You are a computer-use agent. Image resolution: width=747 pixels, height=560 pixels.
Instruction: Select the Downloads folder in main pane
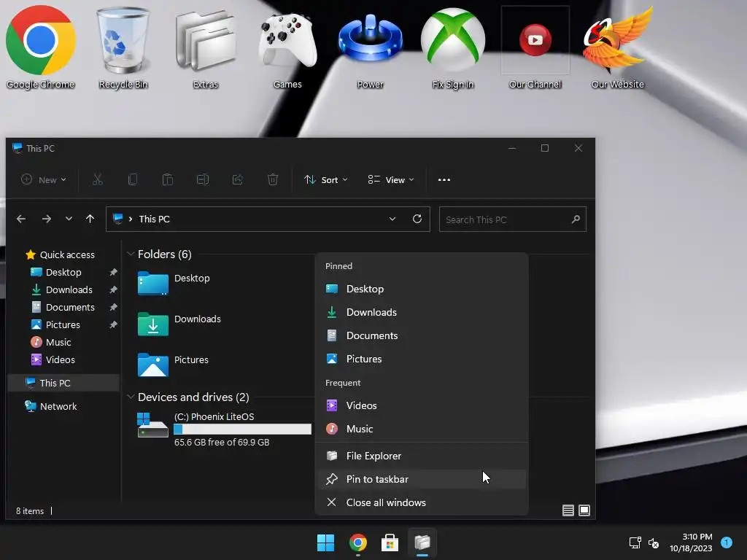(179, 324)
